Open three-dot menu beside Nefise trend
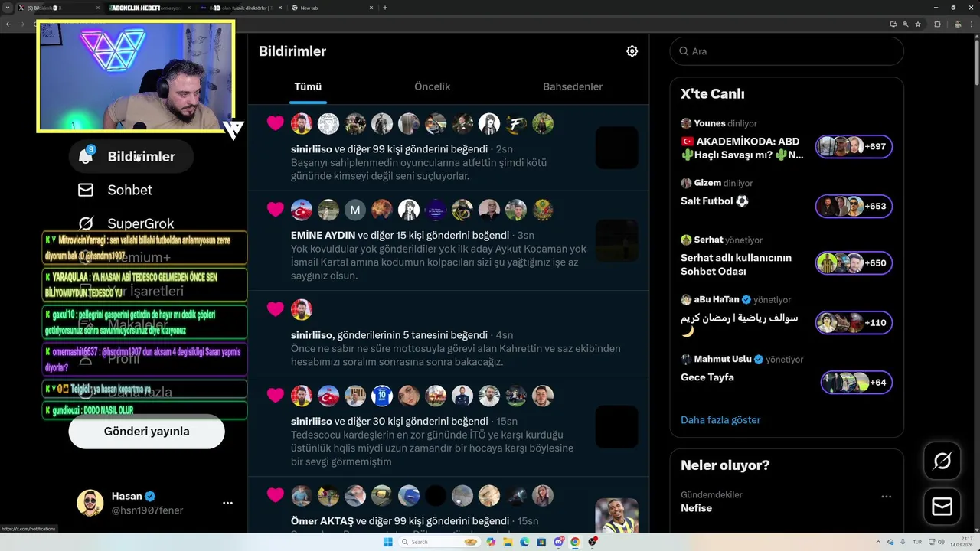The image size is (980, 551). click(886, 496)
